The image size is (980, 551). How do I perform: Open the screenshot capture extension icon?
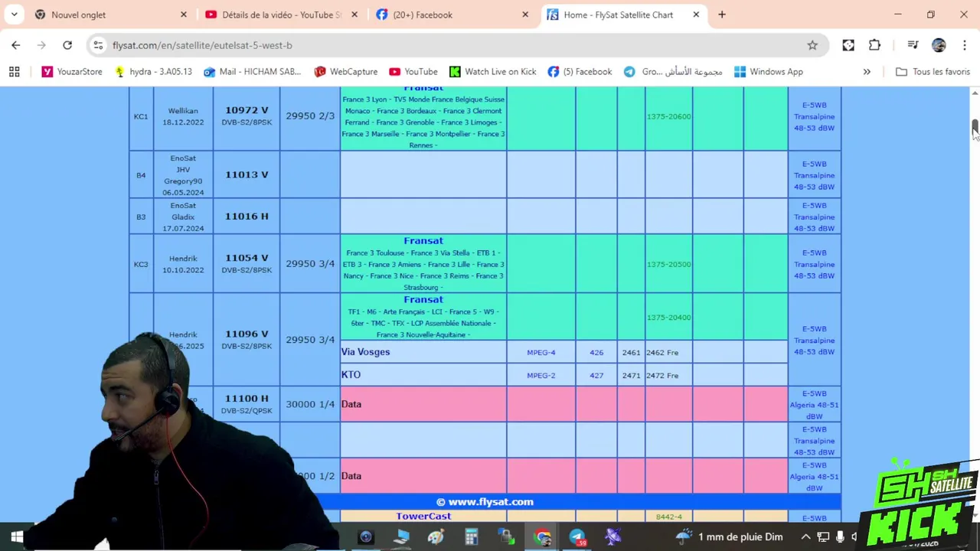pos(848,45)
